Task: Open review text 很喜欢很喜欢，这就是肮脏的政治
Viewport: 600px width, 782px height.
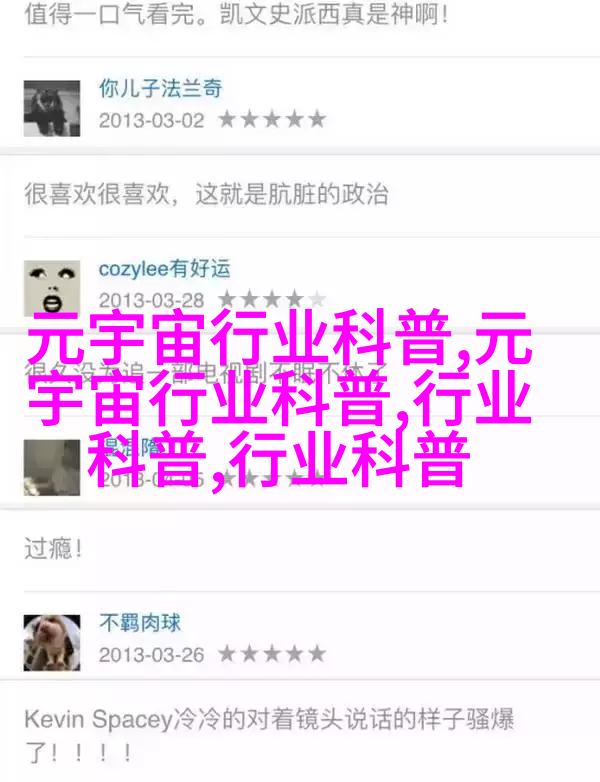Action: [x=206, y=194]
